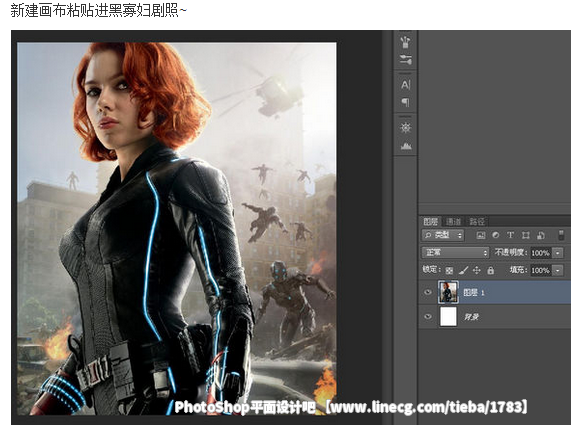
Task: Hide layer 图层 1 via eye icon
Action: [428, 292]
